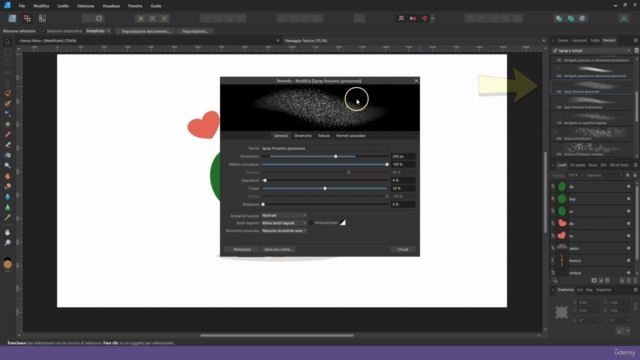Screen dimensions: 640x360
Task: Open the Bordi bagnati dropdown
Action: coord(284,223)
